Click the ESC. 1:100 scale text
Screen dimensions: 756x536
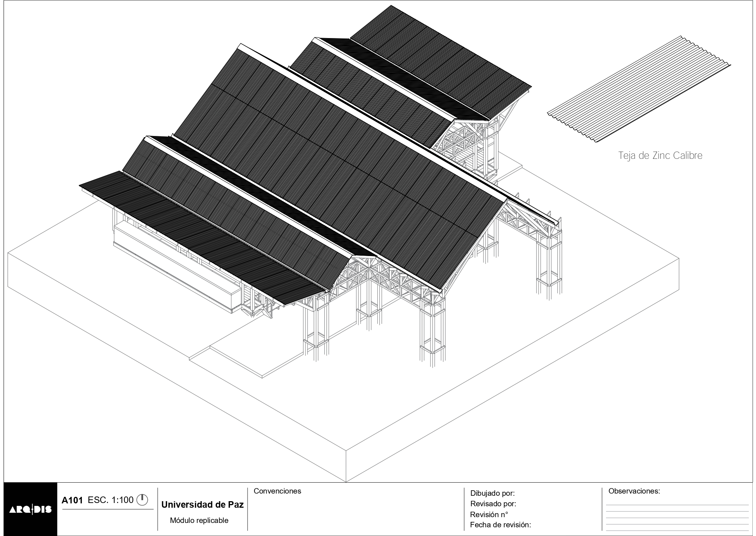coord(111,500)
